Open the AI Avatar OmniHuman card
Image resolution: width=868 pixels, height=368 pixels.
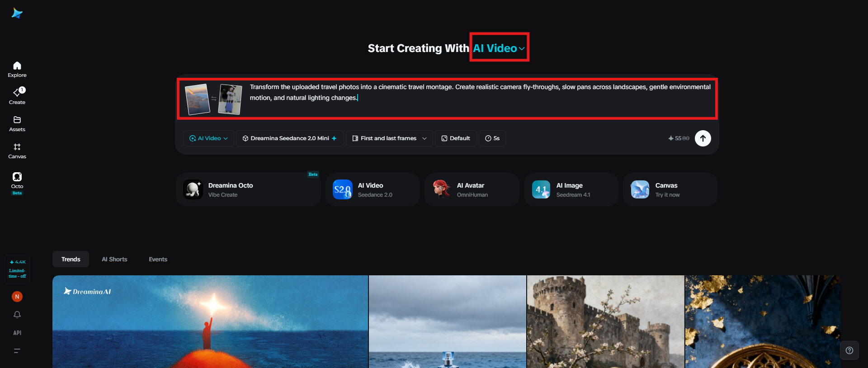click(472, 189)
